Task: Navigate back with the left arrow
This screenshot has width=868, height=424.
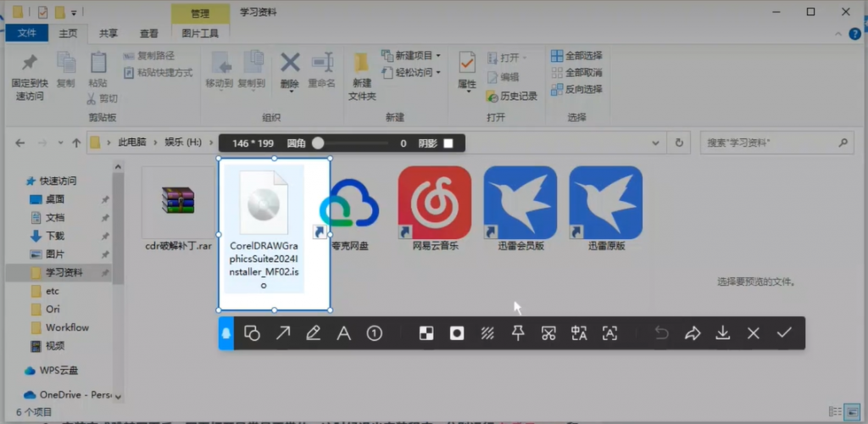Action: pos(20,142)
